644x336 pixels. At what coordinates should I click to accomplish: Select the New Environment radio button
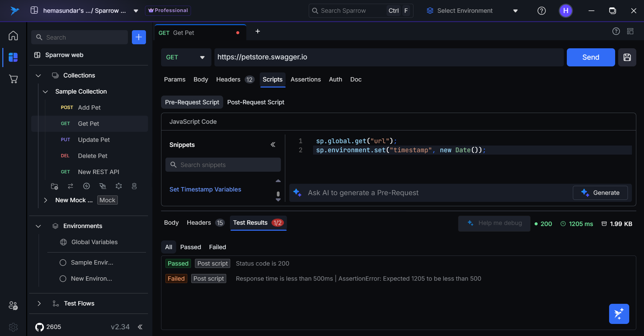tap(63, 279)
